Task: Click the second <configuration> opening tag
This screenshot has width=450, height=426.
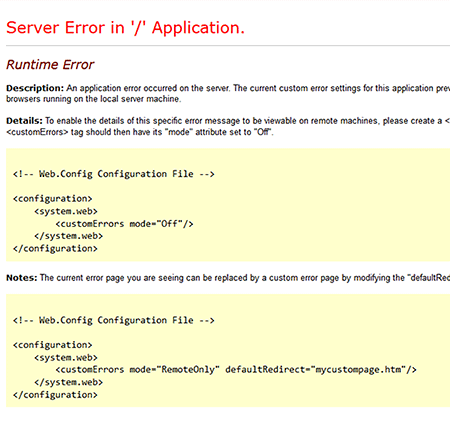Action: tap(52, 345)
